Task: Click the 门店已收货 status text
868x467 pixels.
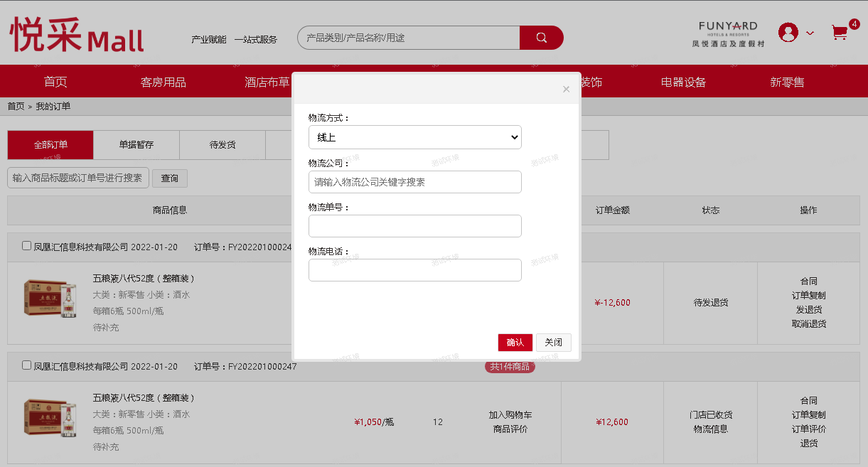Action: tap(711, 415)
